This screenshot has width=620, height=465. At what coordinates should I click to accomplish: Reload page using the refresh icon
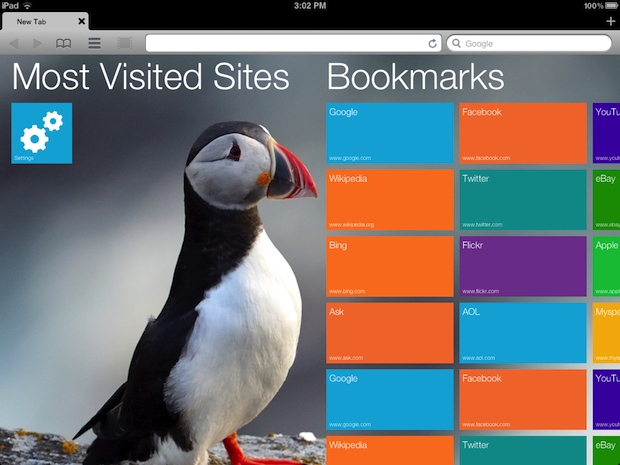pyautogui.click(x=433, y=43)
